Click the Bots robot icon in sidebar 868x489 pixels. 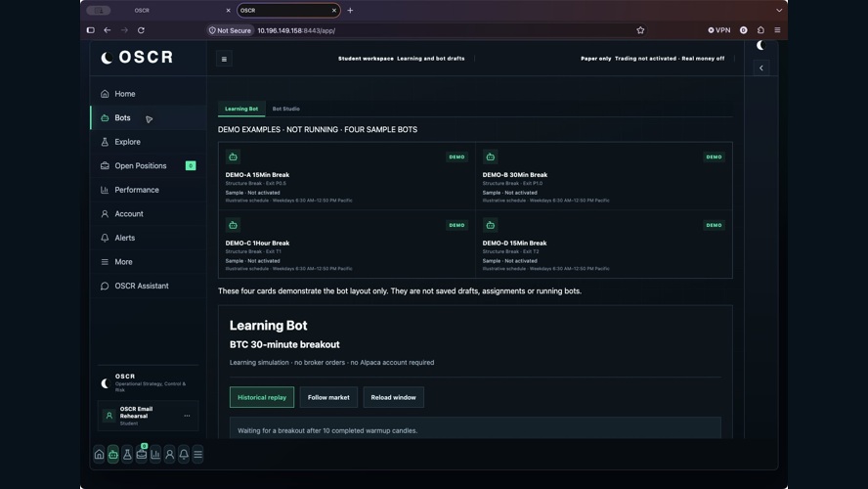(105, 118)
